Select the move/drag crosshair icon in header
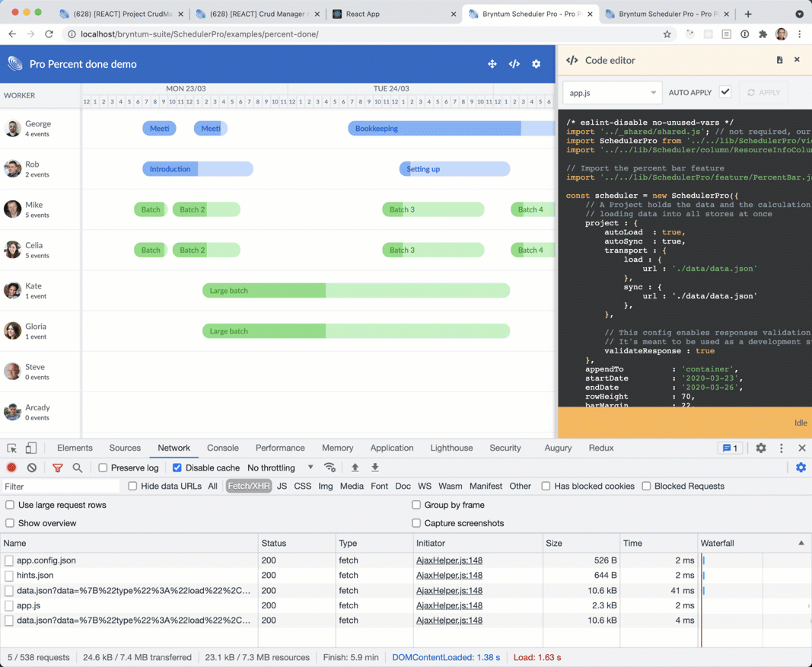 [492, 64]
